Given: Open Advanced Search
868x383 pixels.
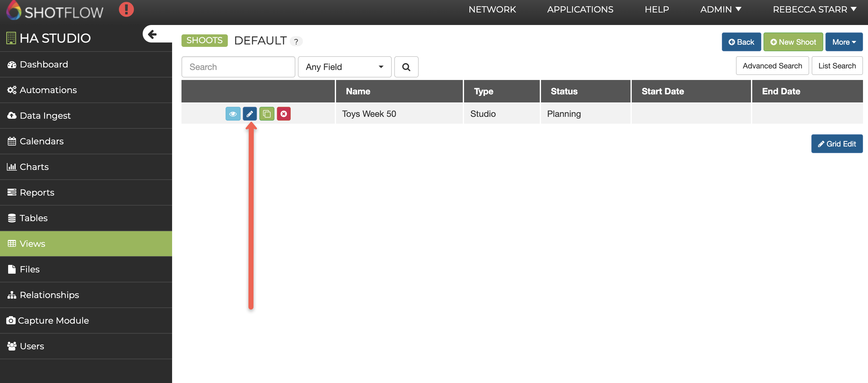Looking at the screenshot, I should [x=772, y=66].
